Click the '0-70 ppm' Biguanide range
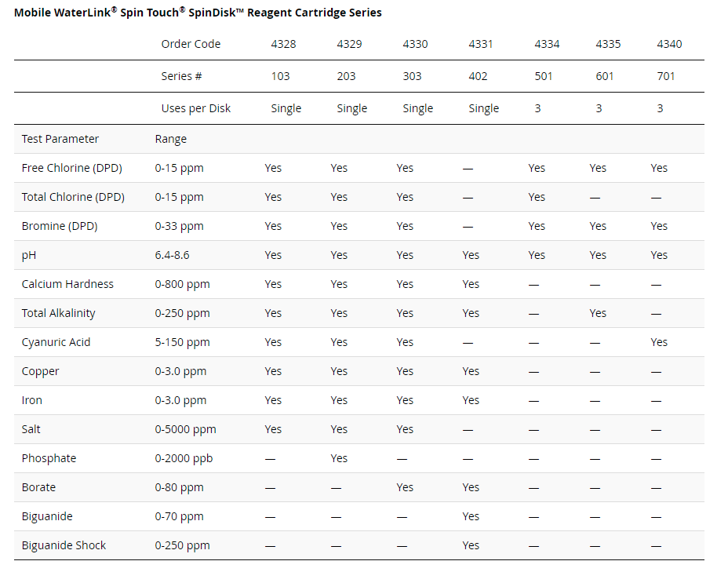728x572 pixels. pyautogui.click(x=179, y=517)
